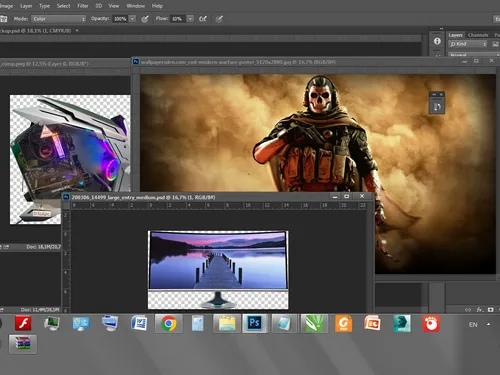Toggle the pixel layers filter icon
Screen dimensions: 500x375
coord(495,44)
